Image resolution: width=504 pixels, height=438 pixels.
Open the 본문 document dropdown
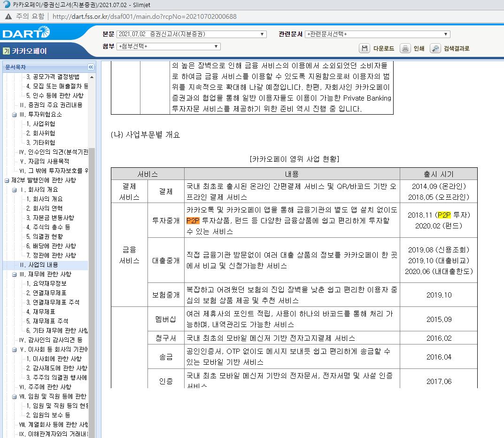coord(191,34)
